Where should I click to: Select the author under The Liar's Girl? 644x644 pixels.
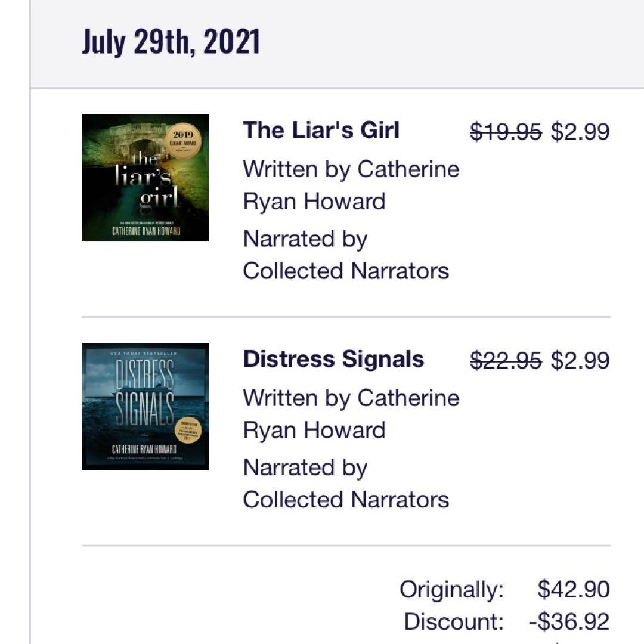[351, 185]
